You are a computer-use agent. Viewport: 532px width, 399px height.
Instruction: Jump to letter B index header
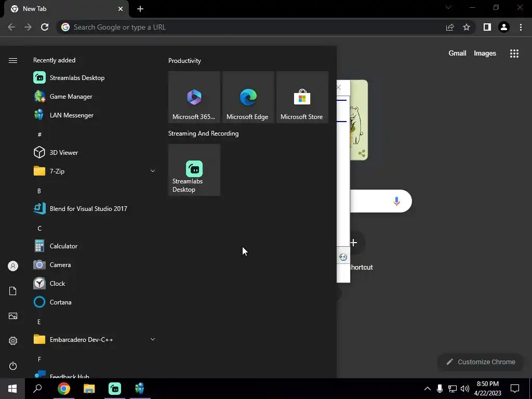point(39,191)
